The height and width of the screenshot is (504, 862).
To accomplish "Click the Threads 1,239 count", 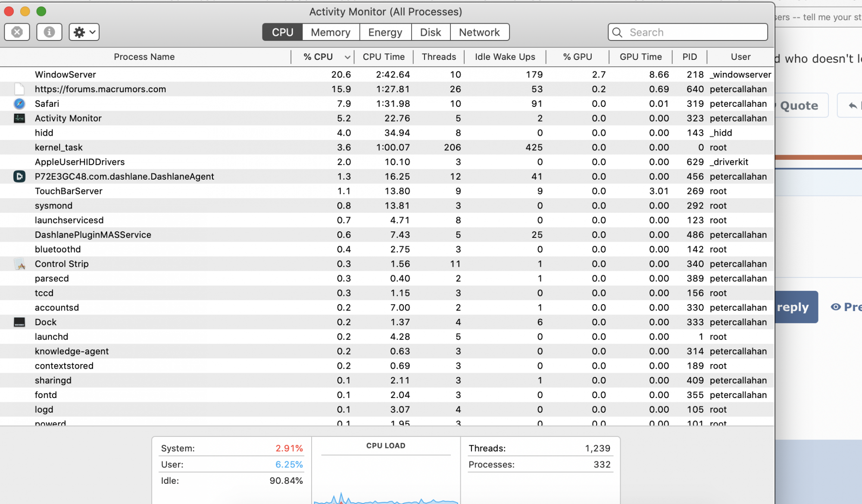I will tap(597, 448).
